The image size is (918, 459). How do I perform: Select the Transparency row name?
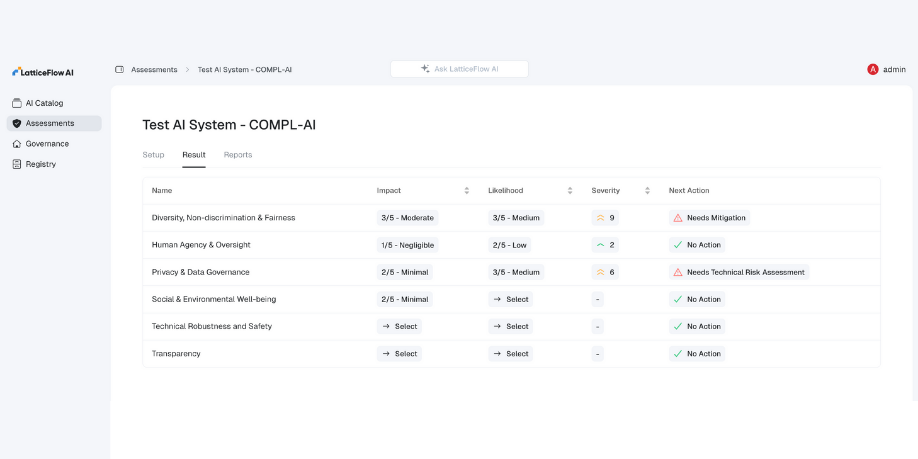(176, 354)
